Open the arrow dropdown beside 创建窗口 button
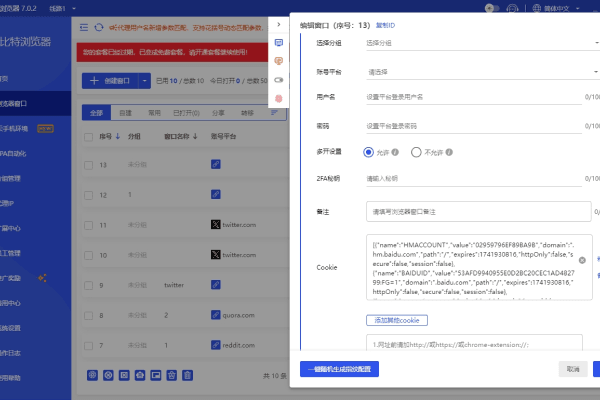The height and width of the screenshot is (400, 600). pyautogui.click(x=144, y=81)
